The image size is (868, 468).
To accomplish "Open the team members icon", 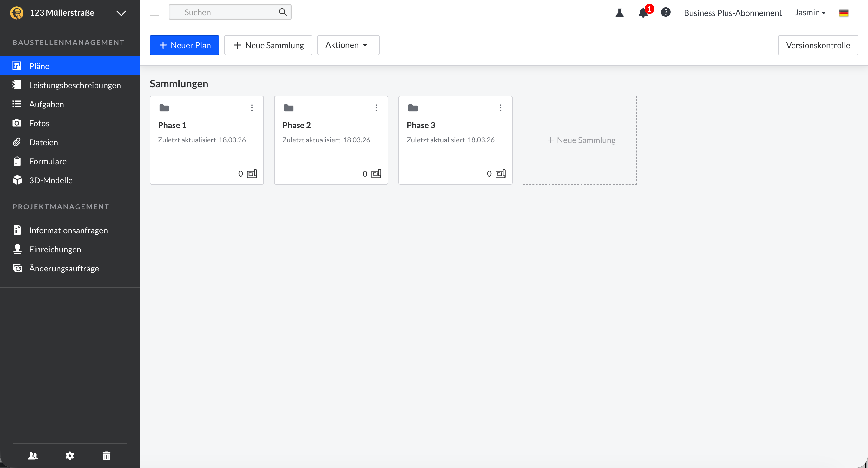I will [33, 456].
